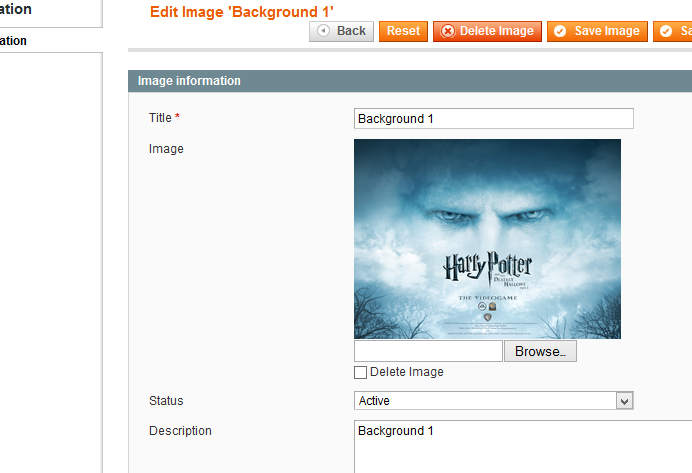Click inside the Description text area
This screenshot has height=473, width=692.
523,447
